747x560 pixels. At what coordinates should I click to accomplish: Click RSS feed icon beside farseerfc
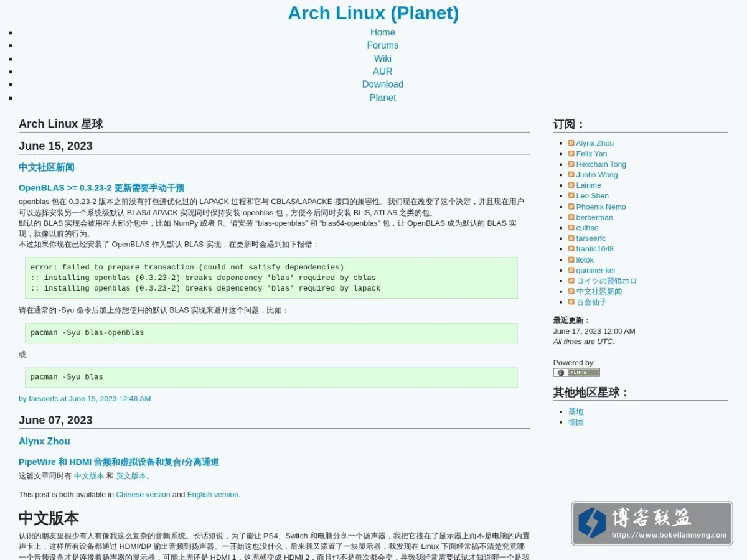click(x=571, y=238)
